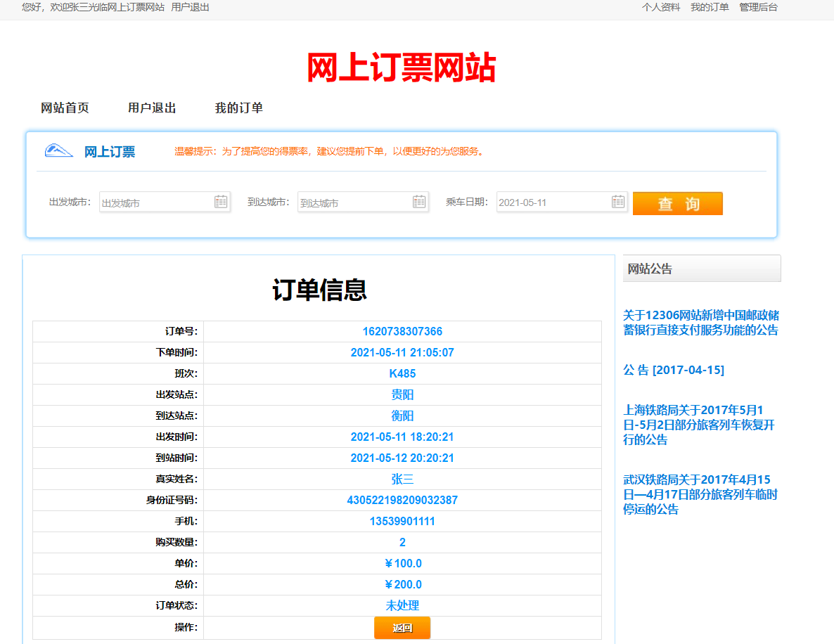Click the 网上订票网站 red site title
Viewport: 834px width, 644px height.
pyautogui.click(x=402, y=67)
